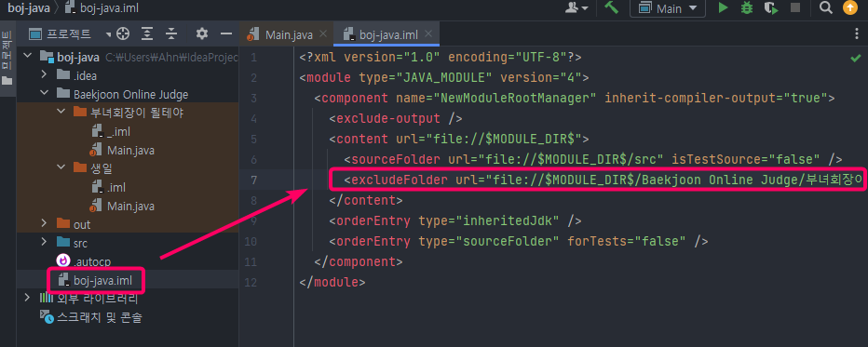Open the user account icon menu
This screenshot has width=868, height=347.
coord(576,7)
